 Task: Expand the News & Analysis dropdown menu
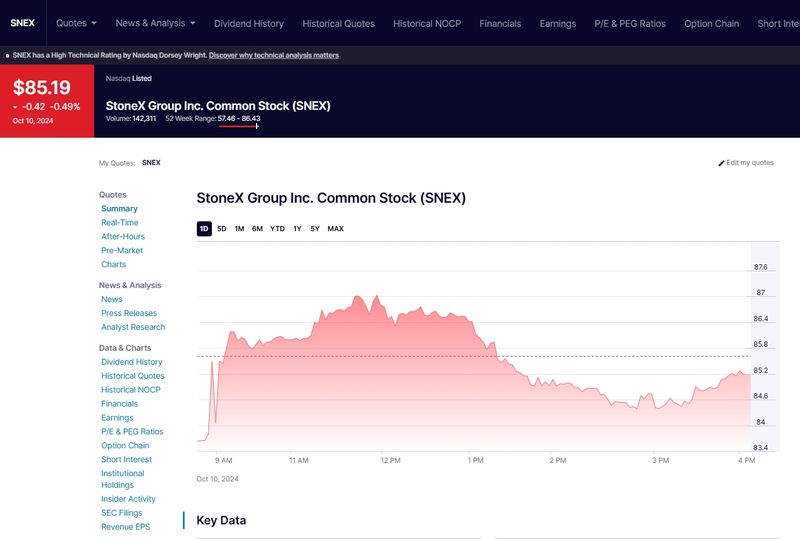tap(155, 23)
